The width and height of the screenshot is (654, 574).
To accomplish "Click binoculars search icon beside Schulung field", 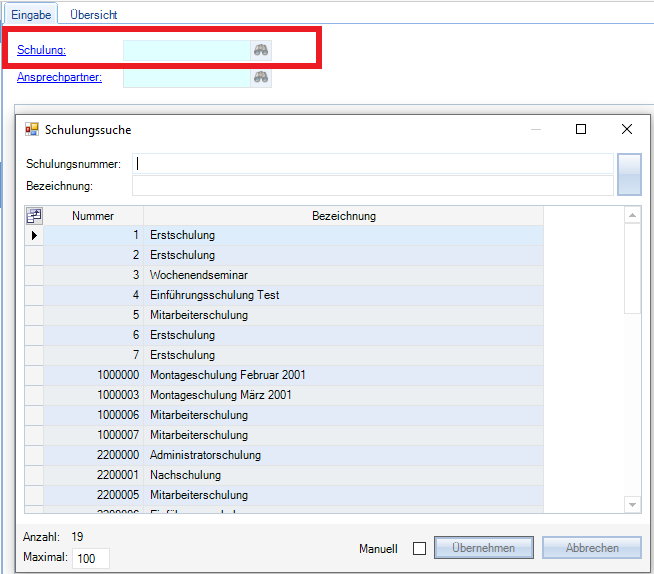I will point(261,50).
